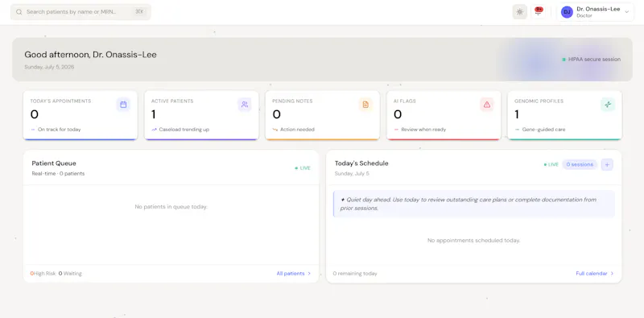644x318 pixels.
Task: Click the '0 Waiting' label
Action: click(x=70, y=274)
